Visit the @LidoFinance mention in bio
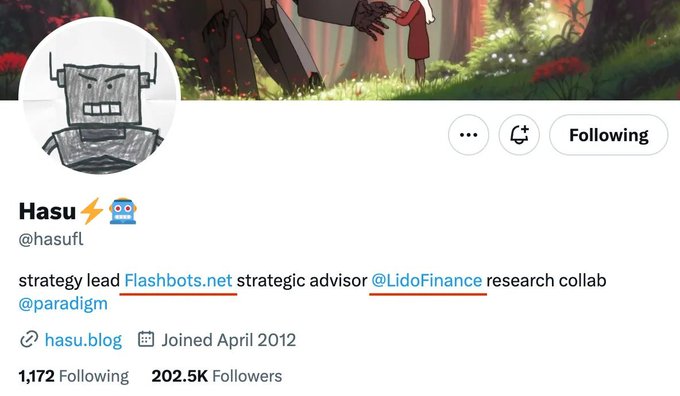The width and height of the screenshot is (680, 396). coord(427,281)
